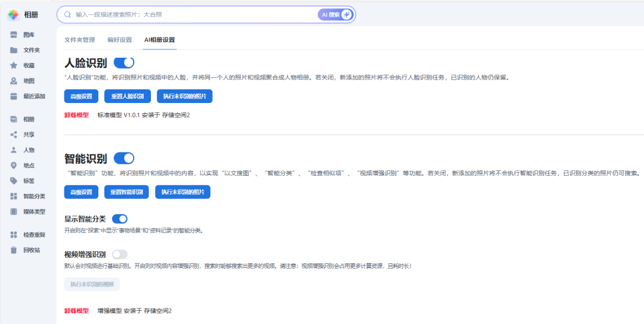This screenshot has height=324, width=644.
Task: Click the 重置人脸识别 button
Action: click(127, 96)
